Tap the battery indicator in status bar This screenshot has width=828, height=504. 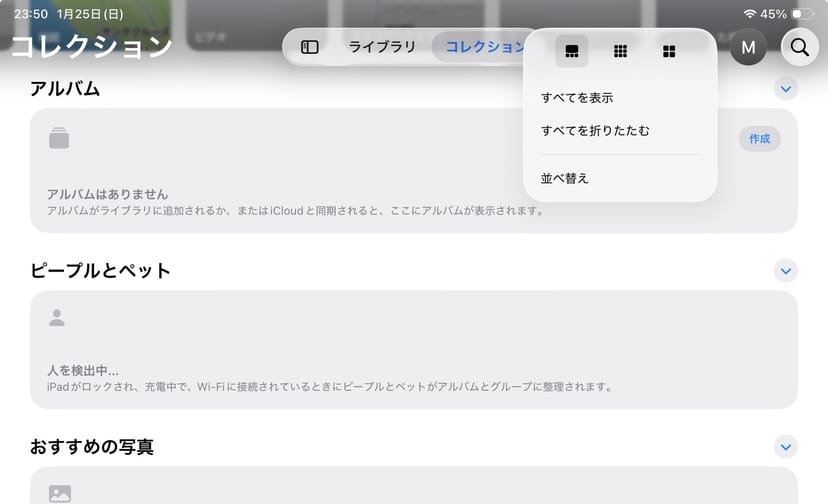pyautogui.click(x=803, y=14)
